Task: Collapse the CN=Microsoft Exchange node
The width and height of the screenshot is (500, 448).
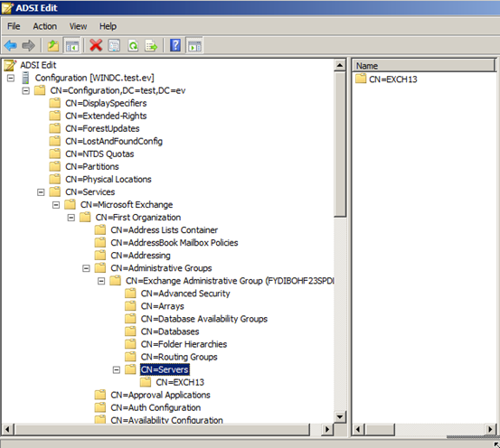Action: [56, 205]
